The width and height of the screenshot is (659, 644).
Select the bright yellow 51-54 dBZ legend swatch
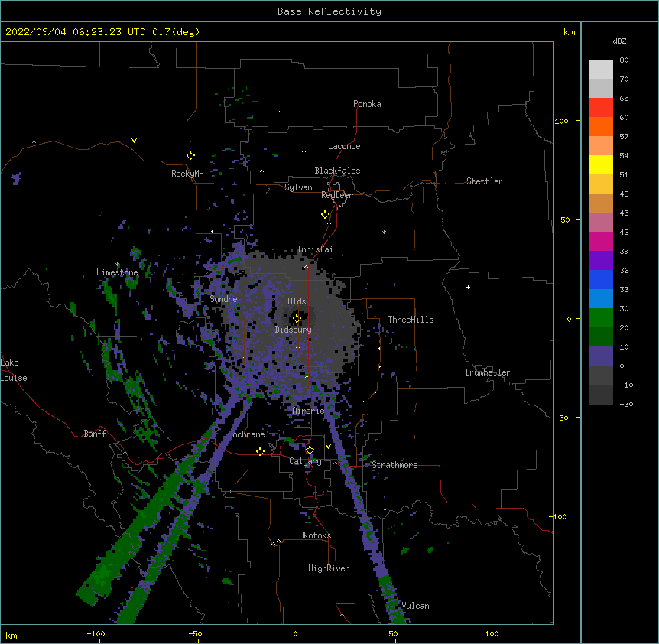click(601, 164)
